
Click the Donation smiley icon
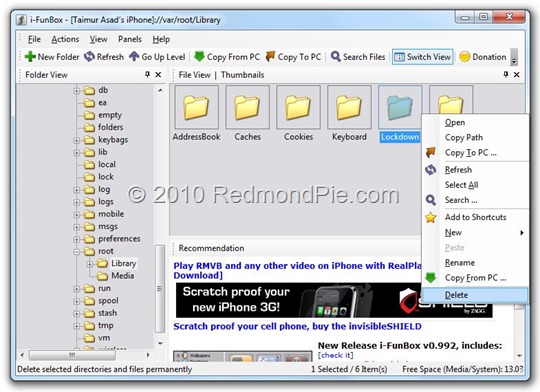[464, 56]
